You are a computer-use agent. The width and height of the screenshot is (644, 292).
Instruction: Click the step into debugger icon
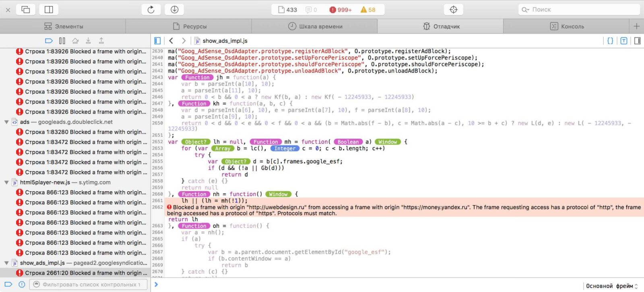pyautogui.click(x=88, y=41)
